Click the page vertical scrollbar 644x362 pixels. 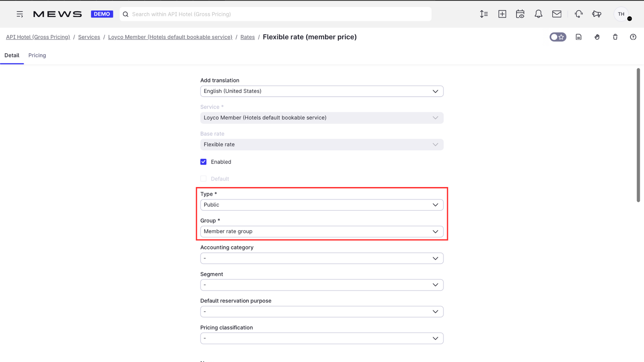[x=638, y=135]
